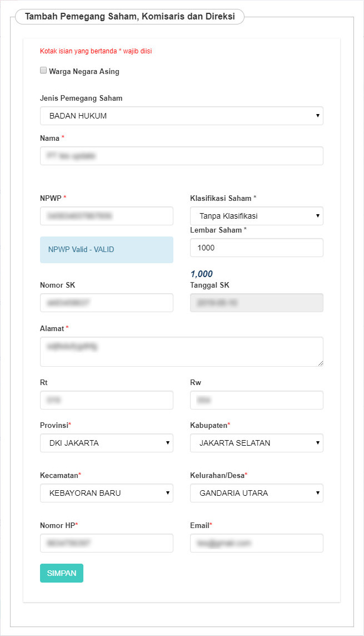Open the Provinsi dropdown showing DKI JAKARTA
This screenshot has width=364, height=636.
tap(106, 443)
